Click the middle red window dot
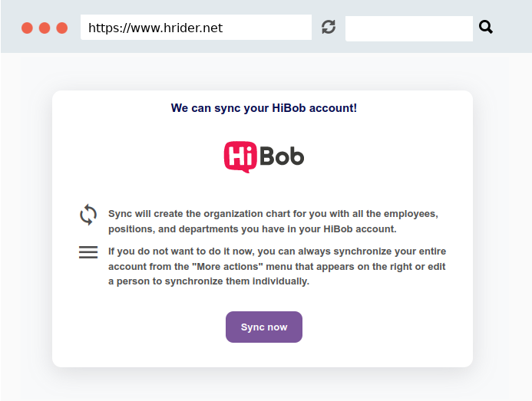 [45, 28]
